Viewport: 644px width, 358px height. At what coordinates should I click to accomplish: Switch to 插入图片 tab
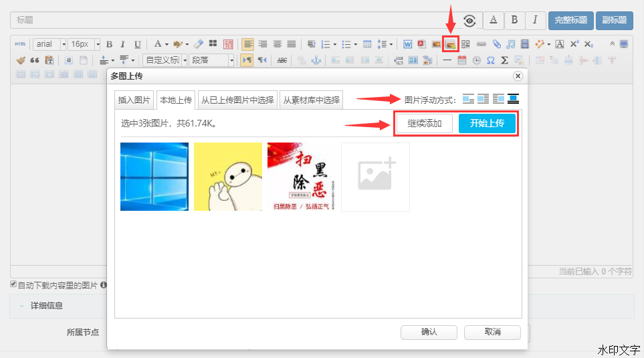pos(134,100)
